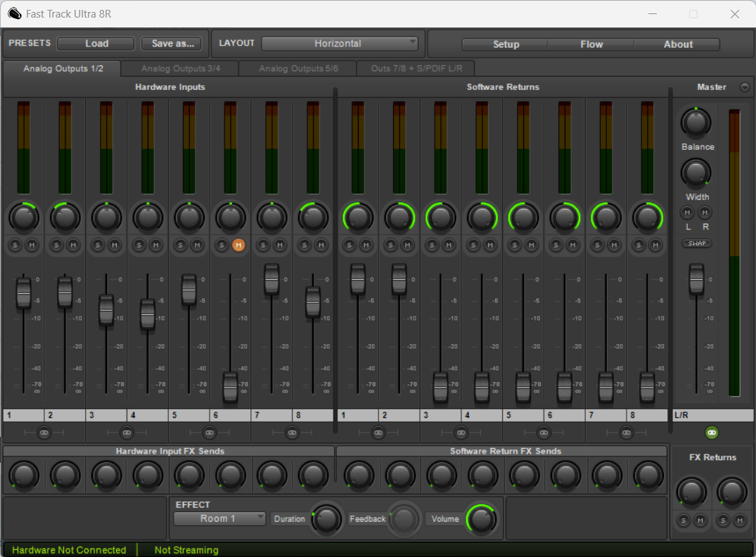Click the FX send knob for hardware input 1
The height and width of the screenshot is (557, 756).
tap(24, 475)
